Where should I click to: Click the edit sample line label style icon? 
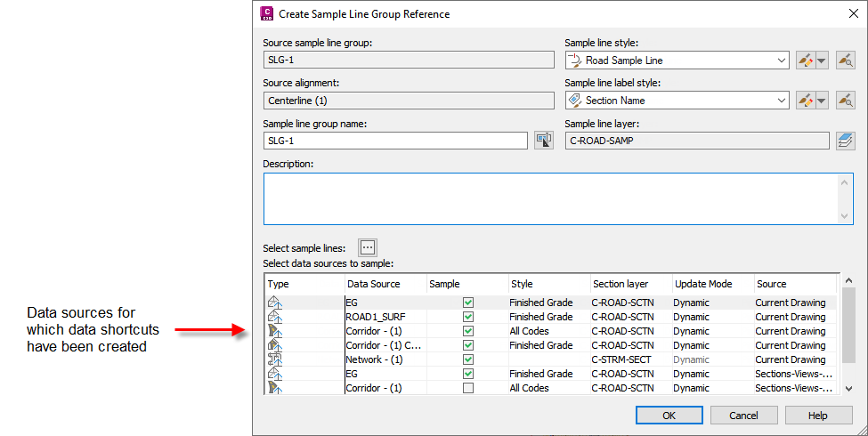805,101
